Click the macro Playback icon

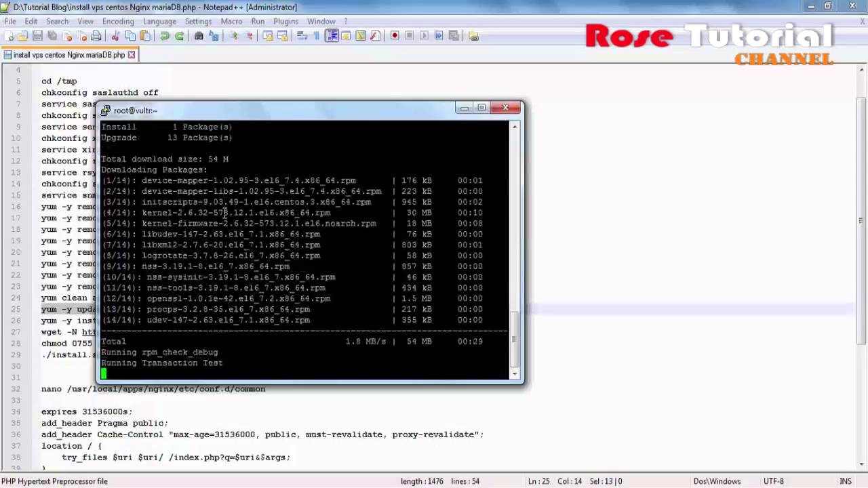click(425, 36)
